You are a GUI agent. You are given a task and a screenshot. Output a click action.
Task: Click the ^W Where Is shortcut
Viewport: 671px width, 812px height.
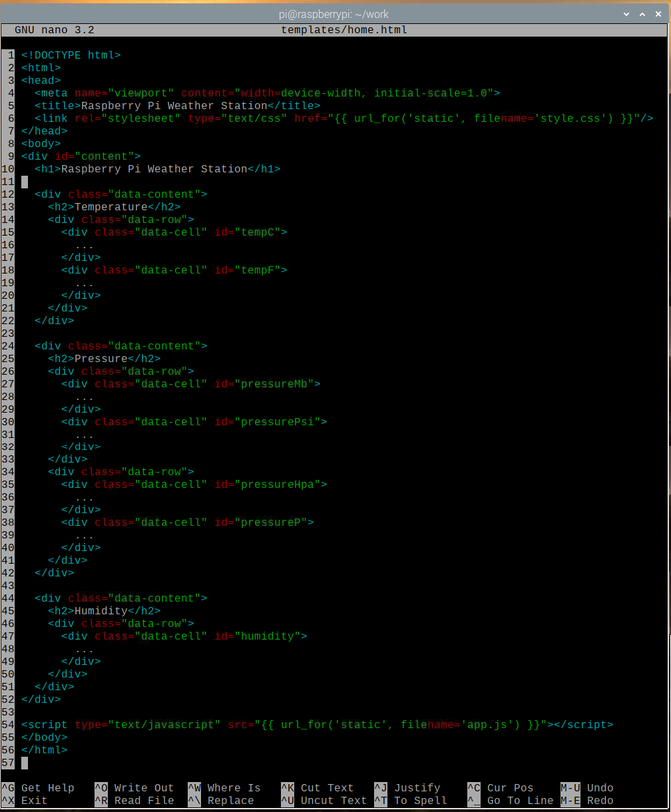point(224,788)
